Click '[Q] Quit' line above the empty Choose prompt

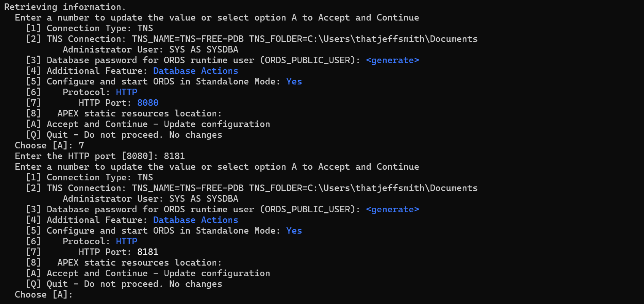tap(124, 284)
